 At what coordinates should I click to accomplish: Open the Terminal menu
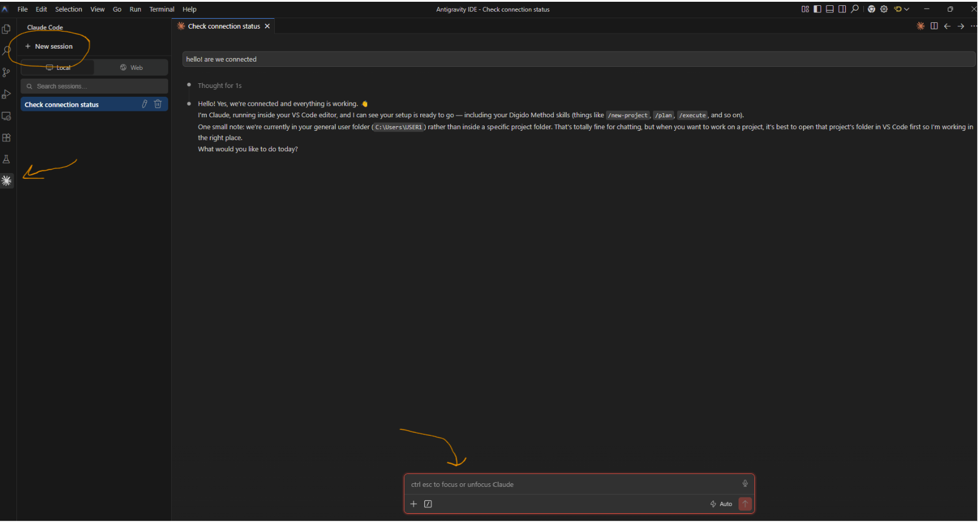pyautogui.click(x=162, y=9)
